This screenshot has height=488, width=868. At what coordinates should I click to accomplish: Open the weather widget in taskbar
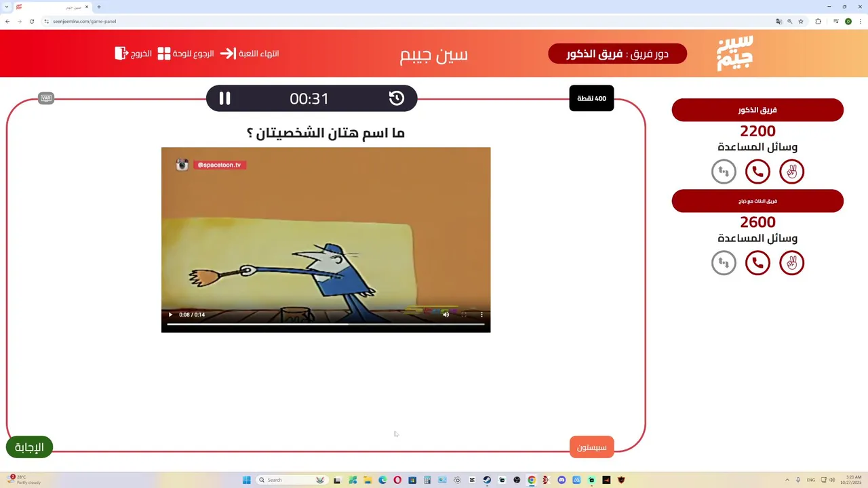pyautogui.click(x=24, y=480)
